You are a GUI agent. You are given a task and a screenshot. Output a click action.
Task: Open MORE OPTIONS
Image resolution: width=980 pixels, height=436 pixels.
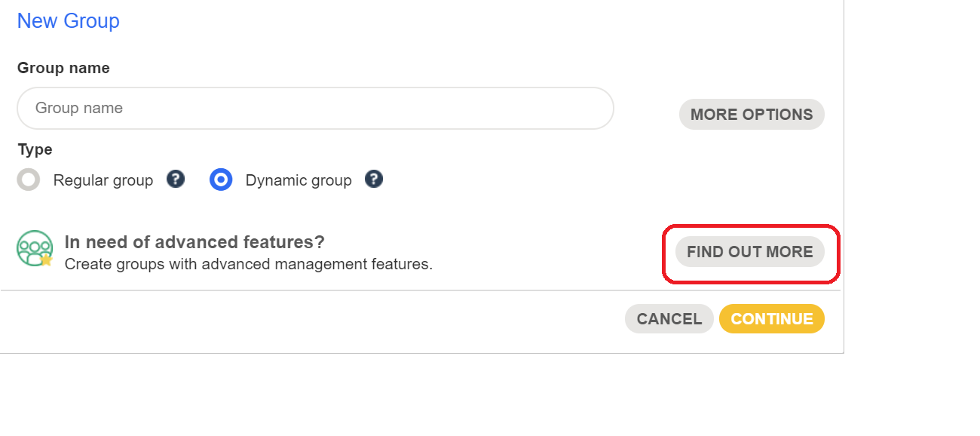751,114
